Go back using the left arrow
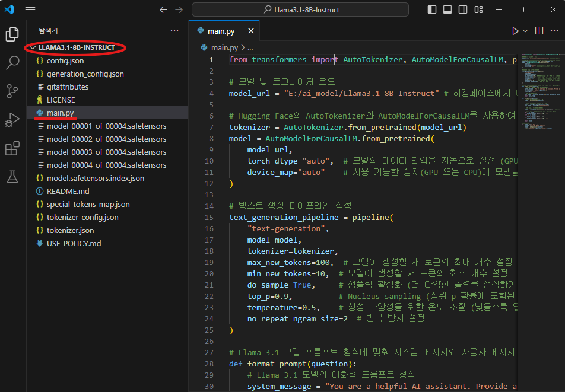The image size is (565, 392). 164,9
